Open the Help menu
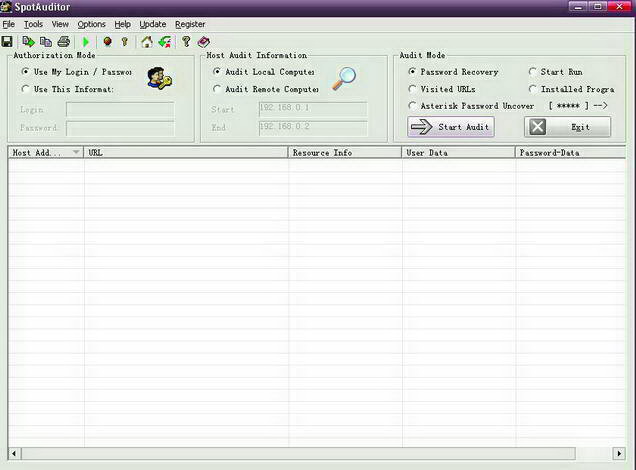636x470 pixels. pos(122,24)
